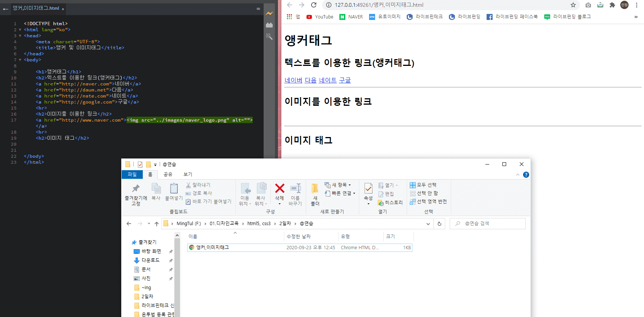Open the Explorer address bar history dropdown

coord(428,224)
